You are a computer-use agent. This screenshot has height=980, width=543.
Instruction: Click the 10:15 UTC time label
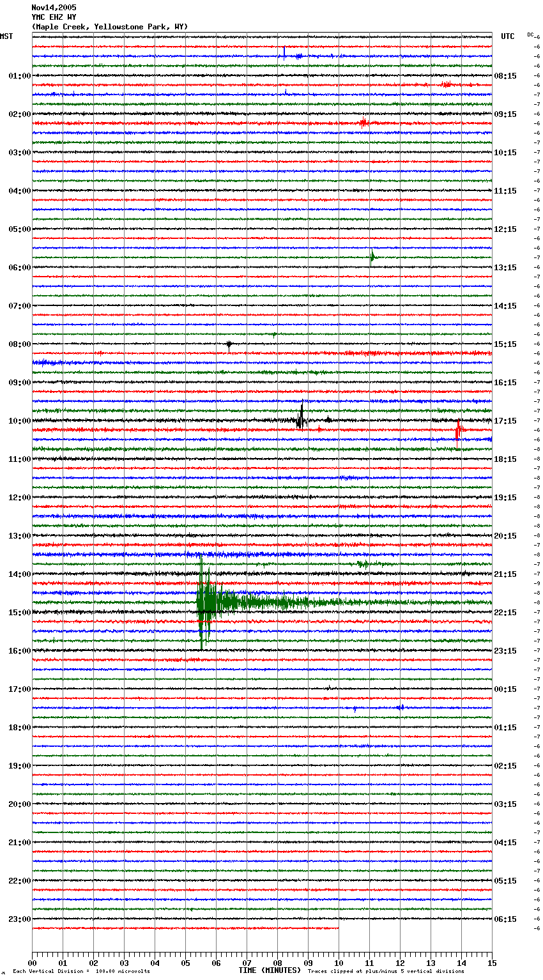[505, 153]
